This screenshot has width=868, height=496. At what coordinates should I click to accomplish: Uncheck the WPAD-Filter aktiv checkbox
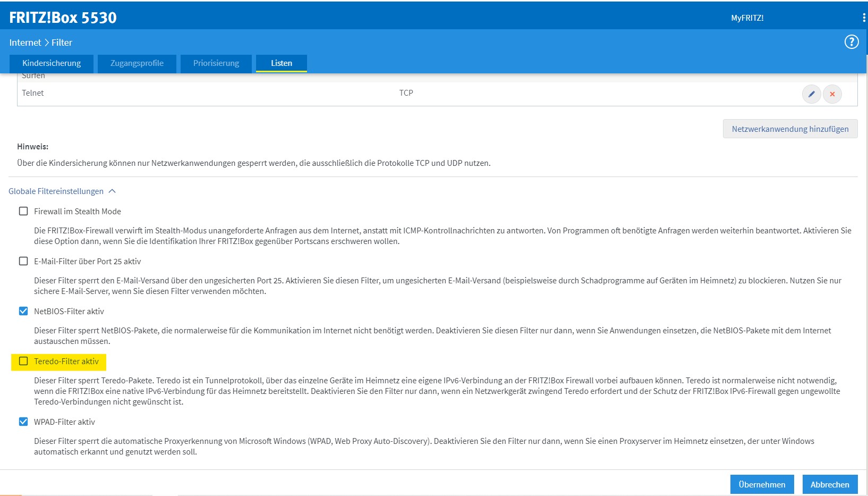(23, 422)
